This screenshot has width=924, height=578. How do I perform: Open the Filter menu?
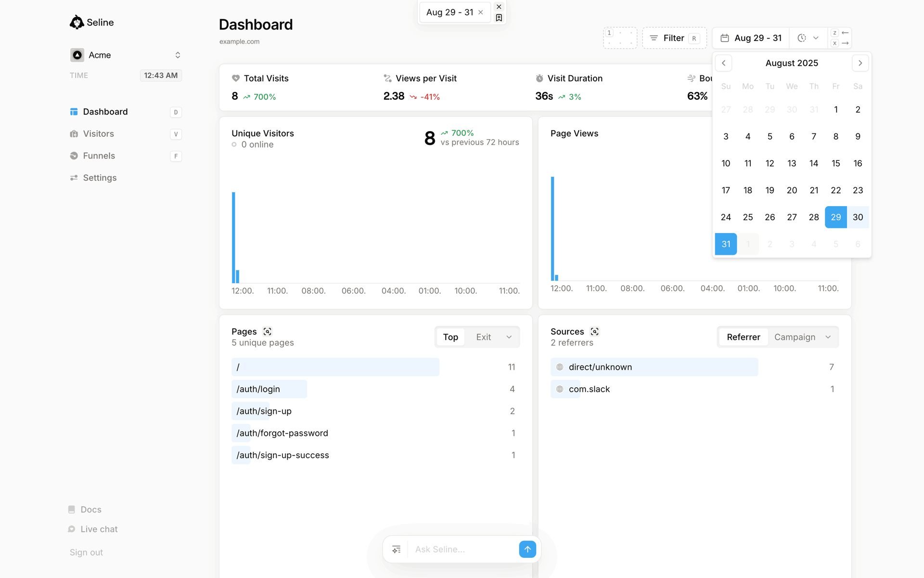674,38
